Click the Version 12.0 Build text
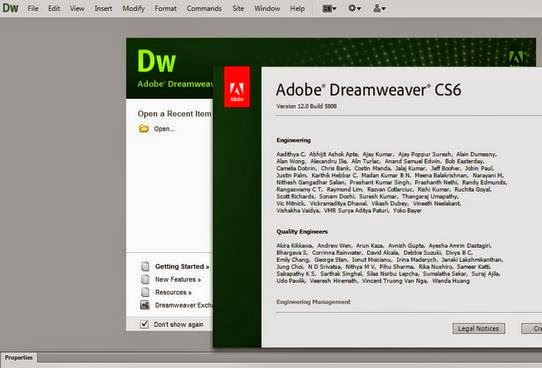The image size is (542, 368). 306,106
